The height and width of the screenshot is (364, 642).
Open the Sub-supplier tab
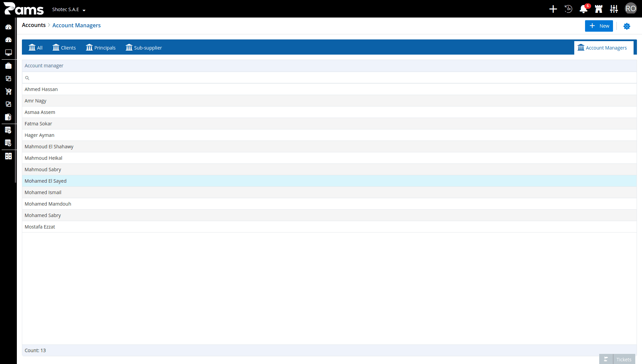click(x=144, y=48)
